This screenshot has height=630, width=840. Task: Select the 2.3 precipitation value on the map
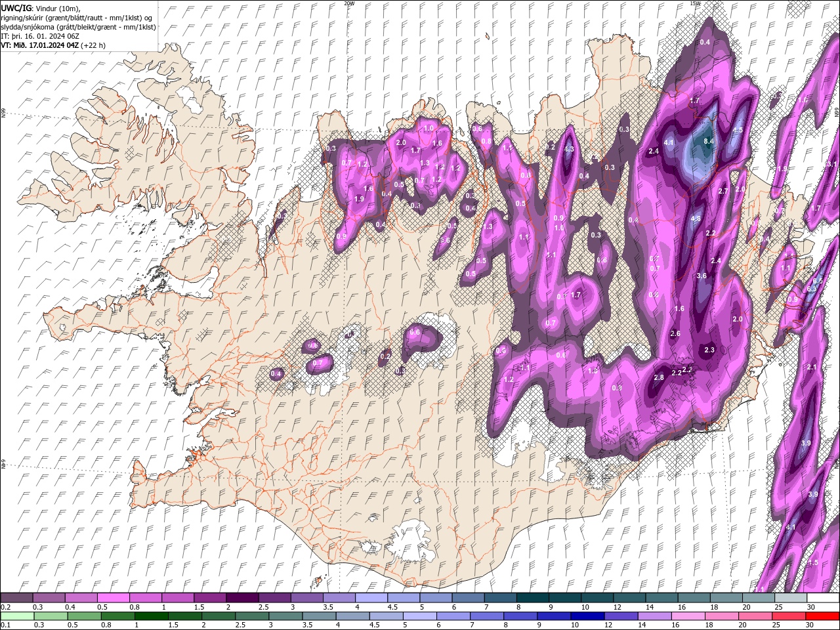709,350
